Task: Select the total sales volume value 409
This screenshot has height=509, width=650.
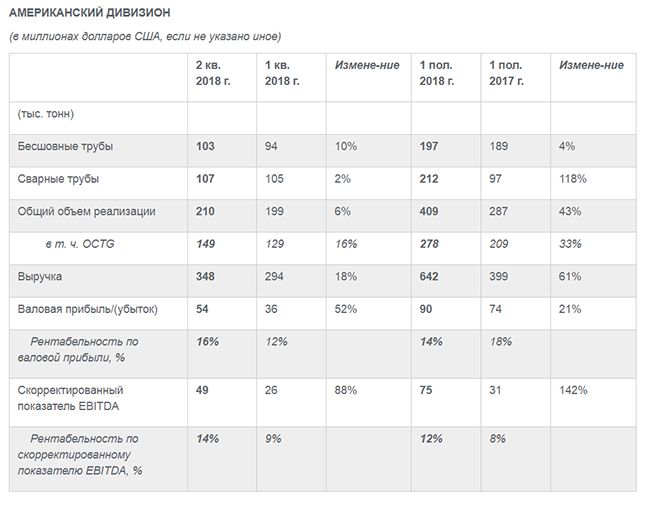Action: point(431,212)
